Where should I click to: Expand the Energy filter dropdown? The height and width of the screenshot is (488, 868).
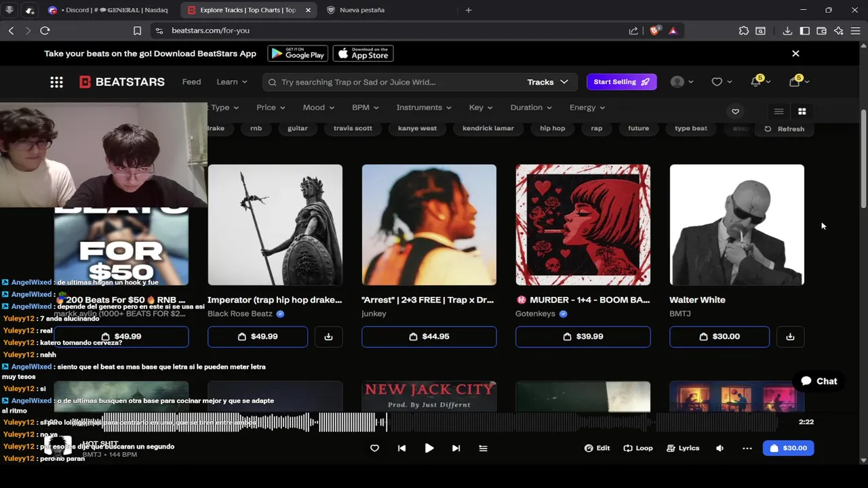click(587, 107)
